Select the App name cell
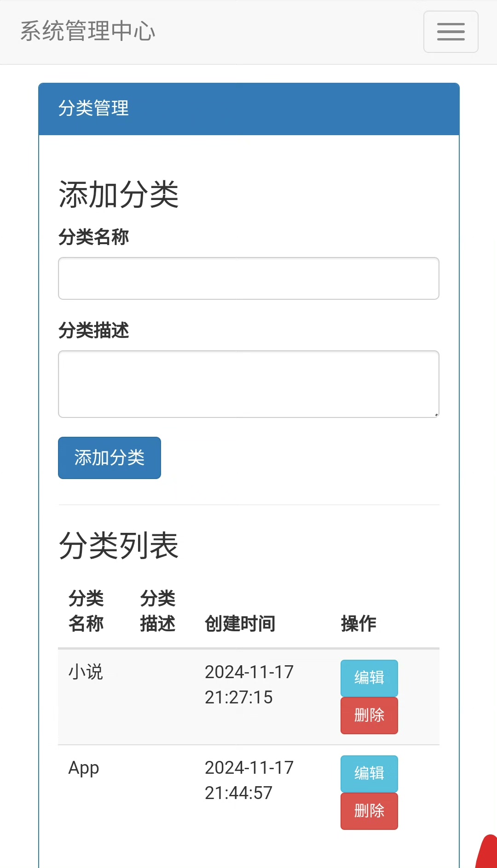497x868 pixels. [x=84, y=768]
